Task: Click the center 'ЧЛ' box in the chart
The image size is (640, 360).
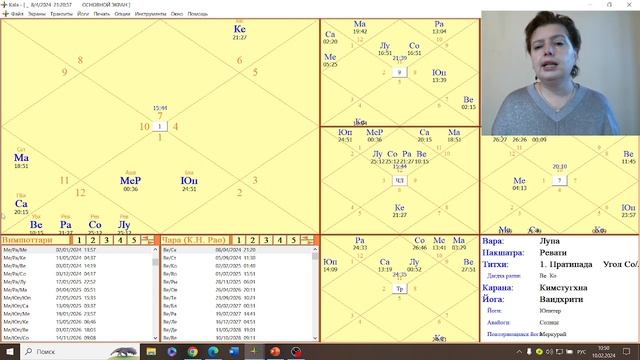Action: coord(400,180)
